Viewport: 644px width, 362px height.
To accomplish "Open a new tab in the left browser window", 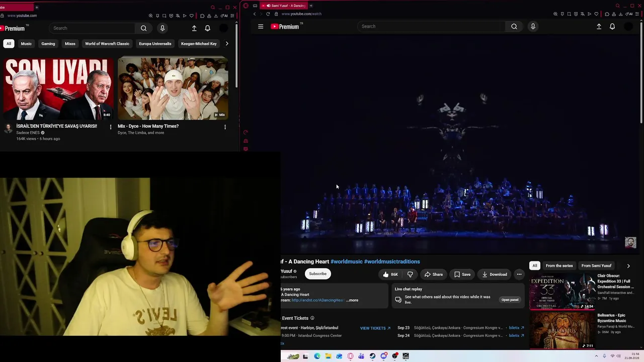I will tap(37, 8).
